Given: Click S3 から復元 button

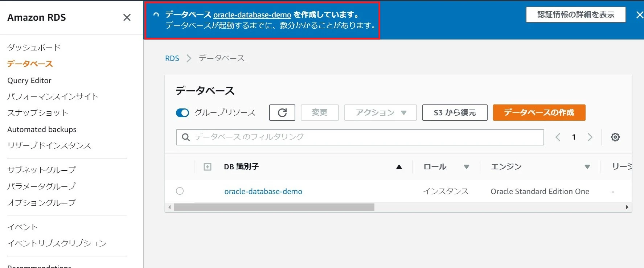Looking at the screenshot, I should point(455,112).
